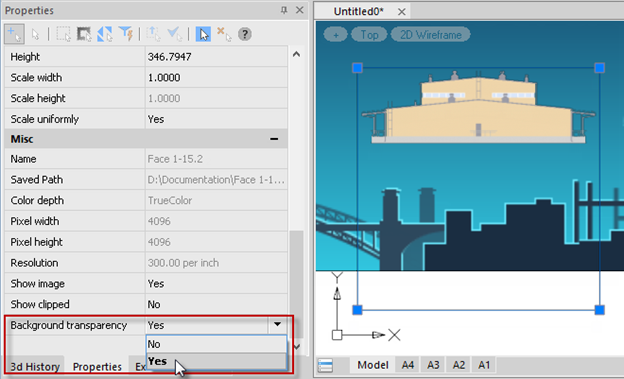Open the help question mark icon

[245, 34]
